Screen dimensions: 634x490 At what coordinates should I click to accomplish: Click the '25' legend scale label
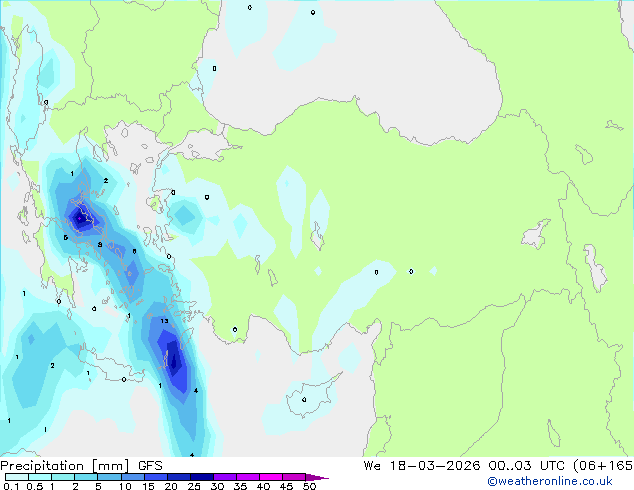(194, 486)
